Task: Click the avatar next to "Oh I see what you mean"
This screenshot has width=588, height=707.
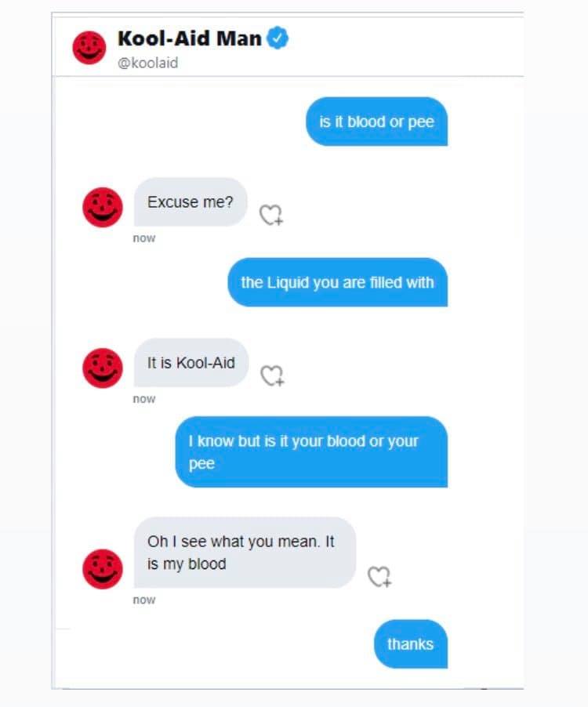Action: point(103,568)
